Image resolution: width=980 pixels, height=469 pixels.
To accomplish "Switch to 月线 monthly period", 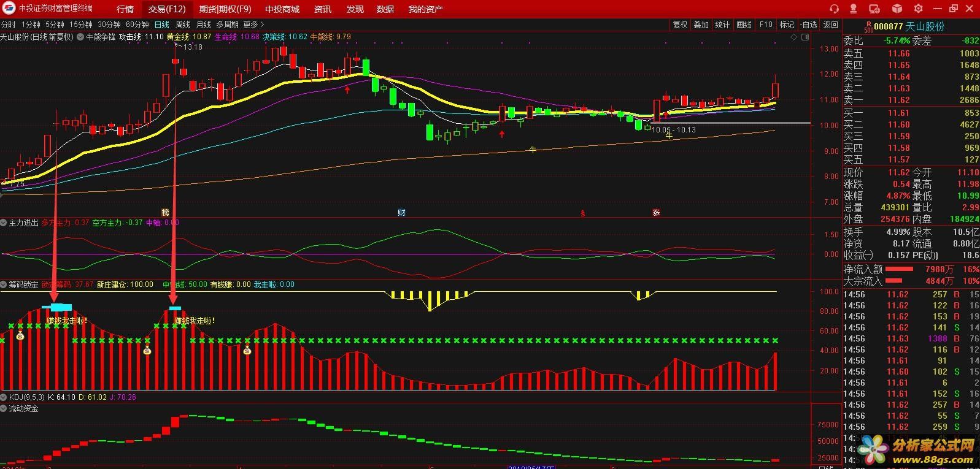I will click(204, 25).
